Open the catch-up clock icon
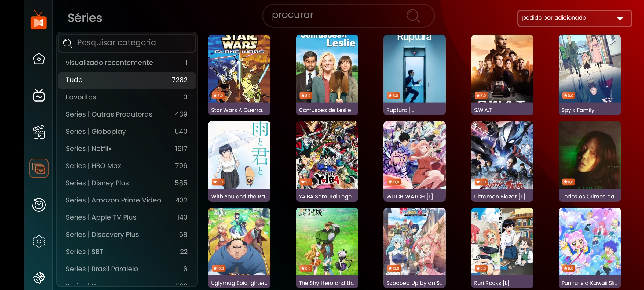This screenshot has height=290, width=644. click(39, 205)
